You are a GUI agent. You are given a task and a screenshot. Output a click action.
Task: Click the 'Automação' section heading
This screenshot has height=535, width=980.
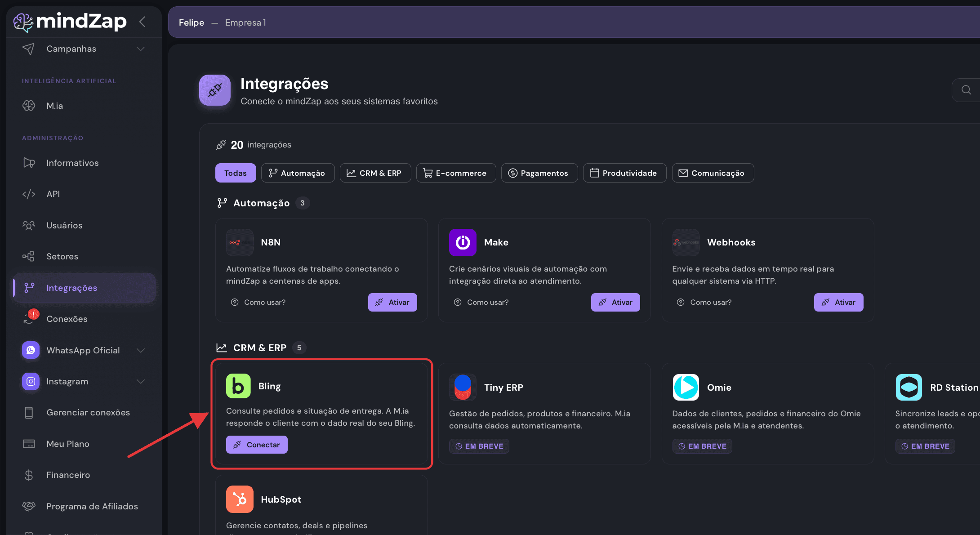tap(261, 203)
